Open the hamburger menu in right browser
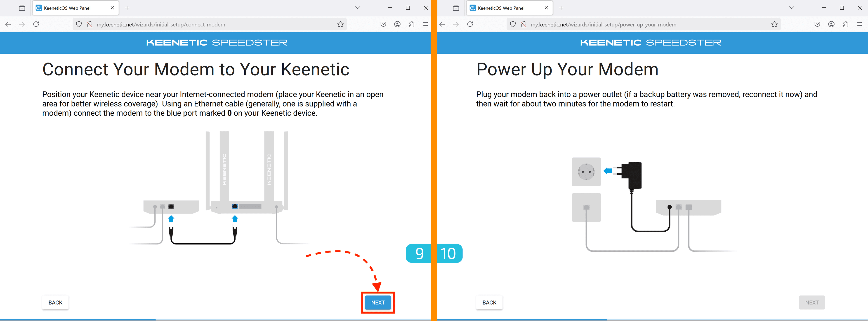 click(x=859, y=24)
